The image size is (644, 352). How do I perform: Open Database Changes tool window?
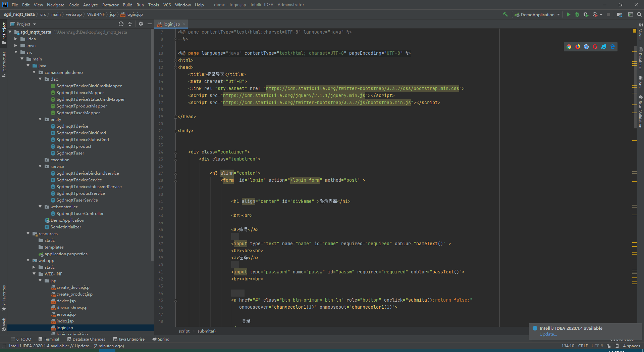pos(86,339)
